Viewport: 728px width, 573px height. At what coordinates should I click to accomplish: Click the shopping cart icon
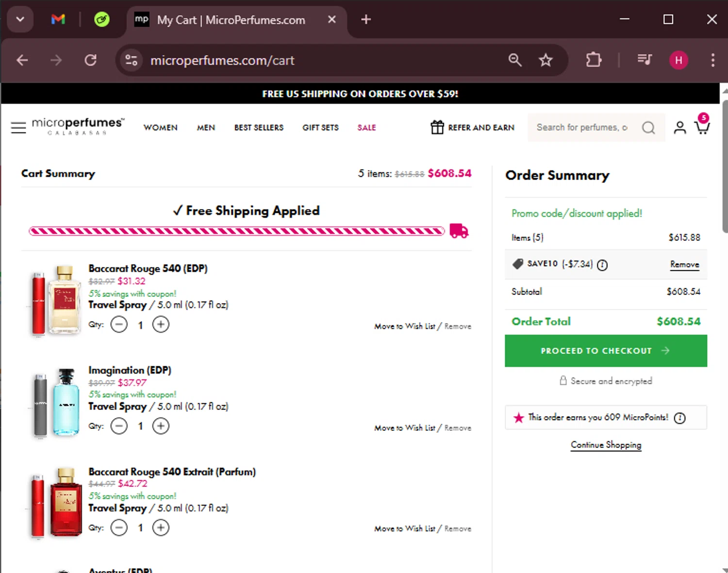pyautogui.click(x=702, y=127)
